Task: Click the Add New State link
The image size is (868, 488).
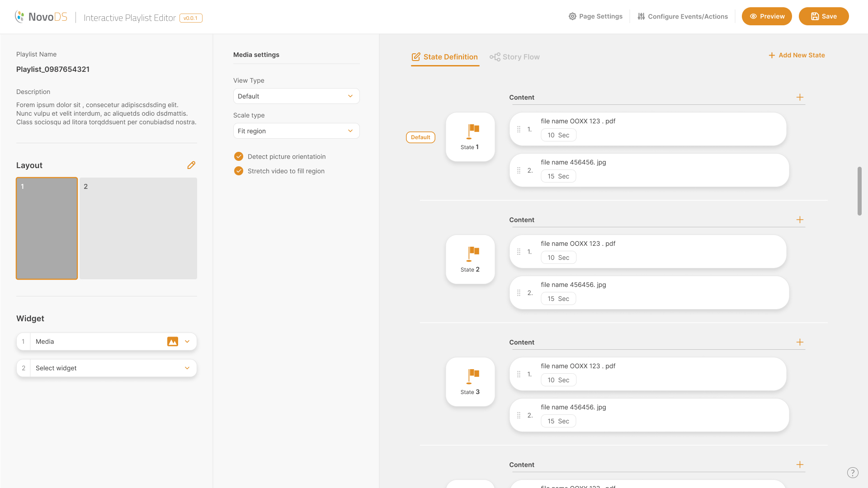Action: pyautogui.click(x=797, y=55)
